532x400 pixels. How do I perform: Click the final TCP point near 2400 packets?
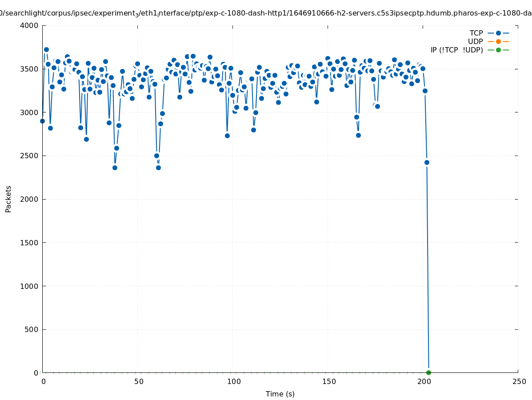point(427,162)
